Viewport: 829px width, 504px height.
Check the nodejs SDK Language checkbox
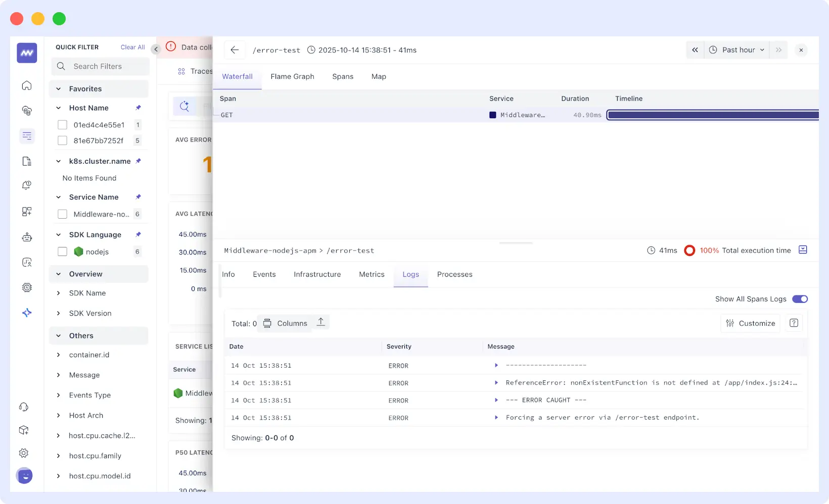(x=62, y=251)
